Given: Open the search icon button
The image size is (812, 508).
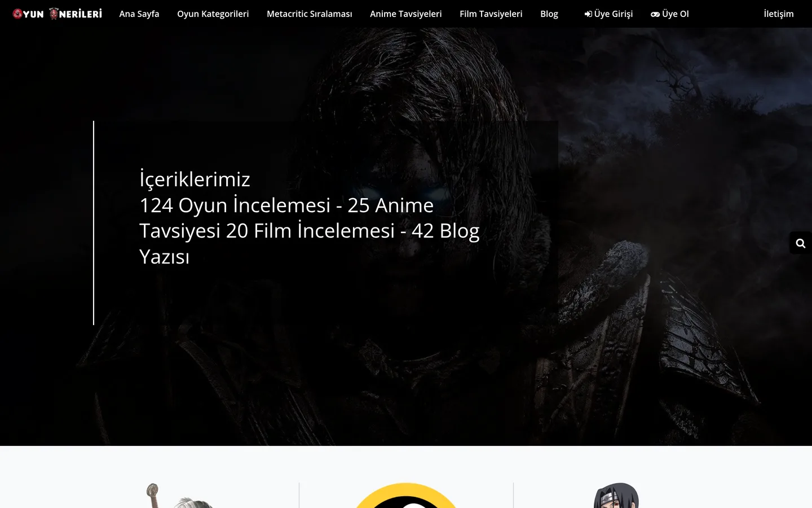Looking at the screenshot, I should [800, 243].
